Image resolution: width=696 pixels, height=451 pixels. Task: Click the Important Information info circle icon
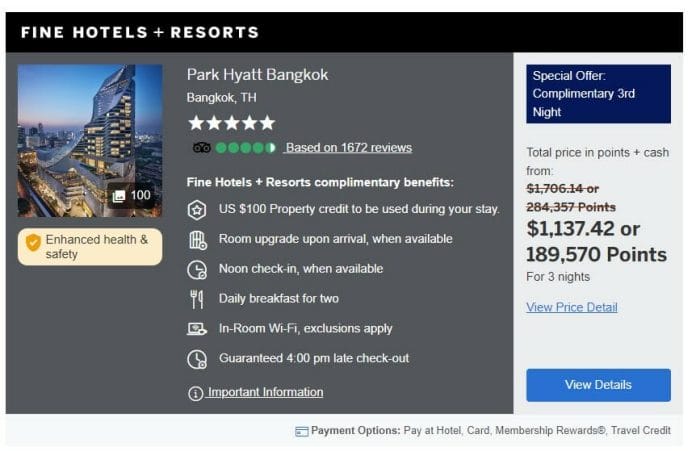click(x=195, y=393)
